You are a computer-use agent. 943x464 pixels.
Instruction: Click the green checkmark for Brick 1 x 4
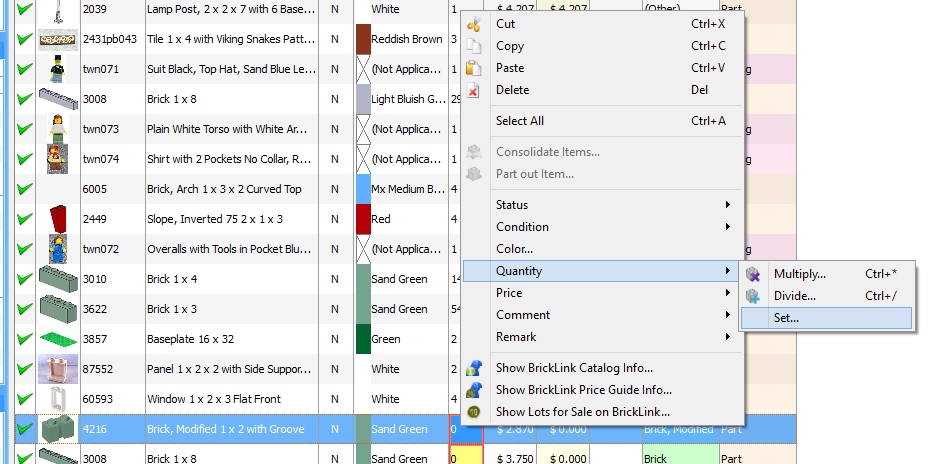click(x=25, y=279)
